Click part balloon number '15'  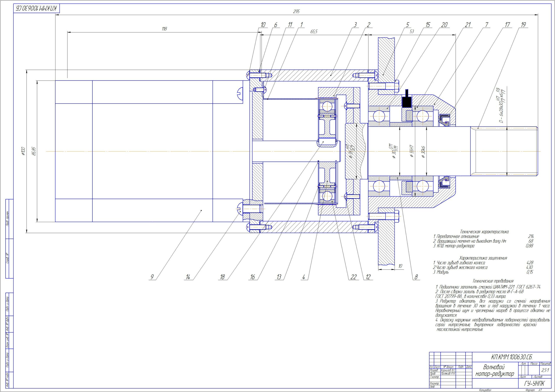coord(428,25)
